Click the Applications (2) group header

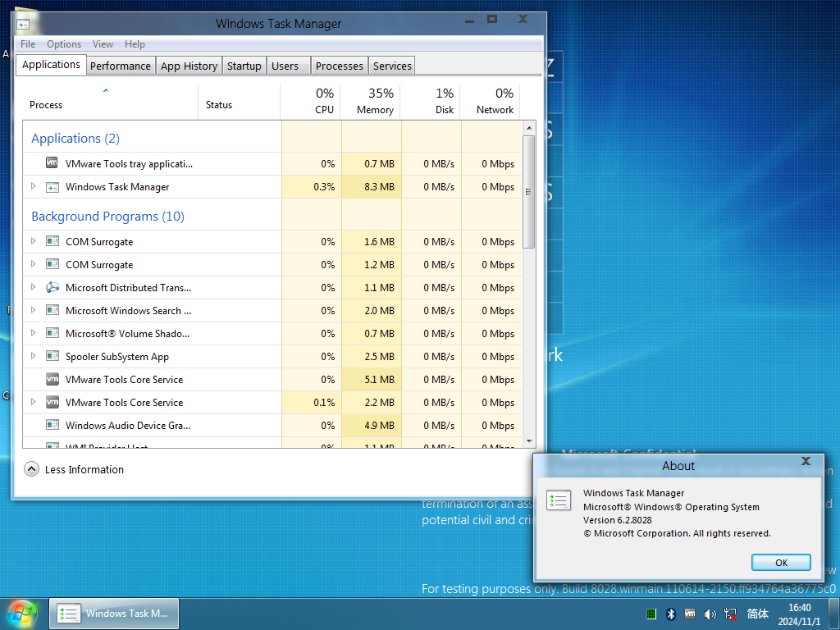click(x=75, y=138)
